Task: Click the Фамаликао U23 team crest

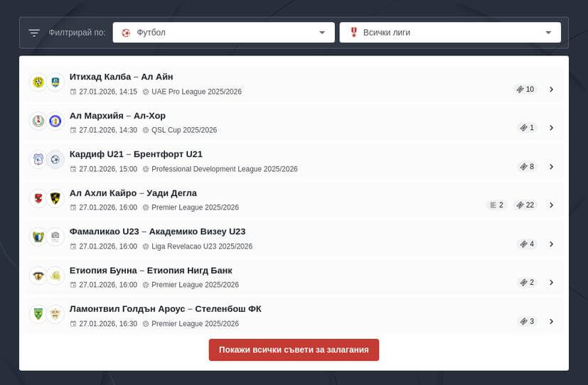Action: (x=38, y=237)
